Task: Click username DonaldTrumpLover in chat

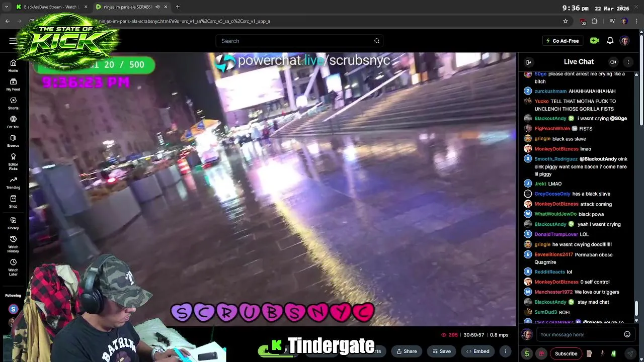Action: 556,234
